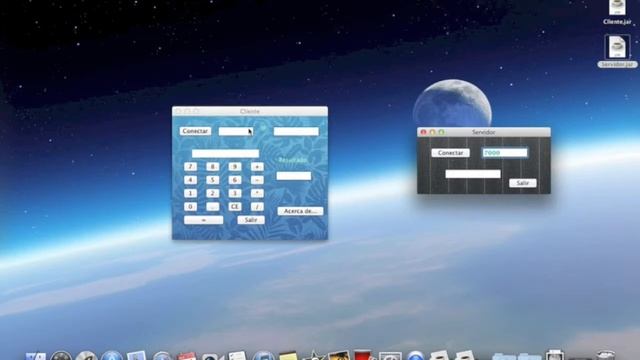640x360 pixels.
Task: Close the Servidor window with red button
Action: tap(423, 132)
